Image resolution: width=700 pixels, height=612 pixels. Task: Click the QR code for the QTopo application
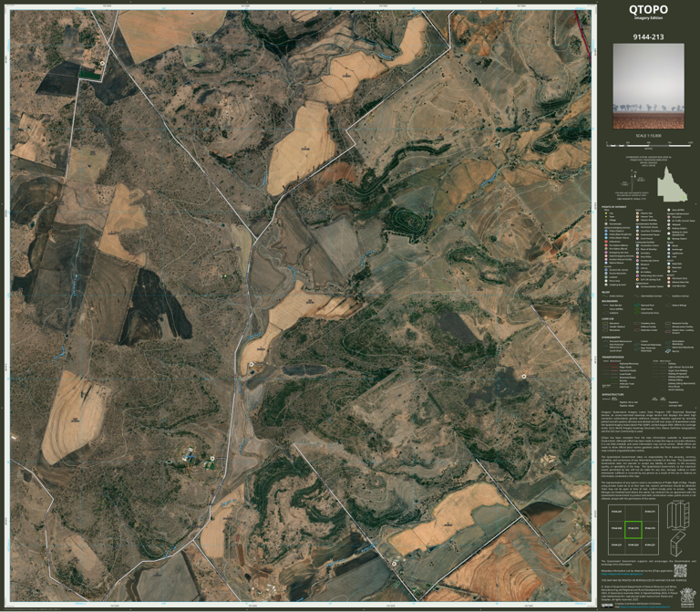[680, 571]
